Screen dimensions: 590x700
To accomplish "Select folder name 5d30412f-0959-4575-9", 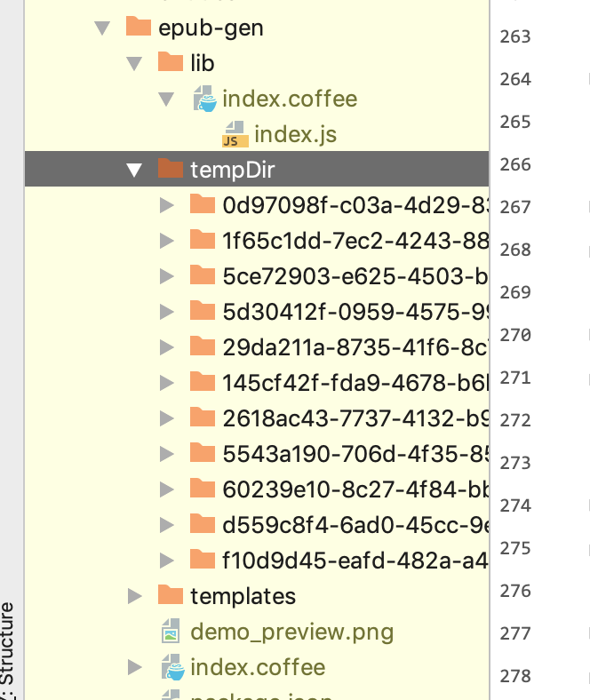I will click(x=355, y=312).
